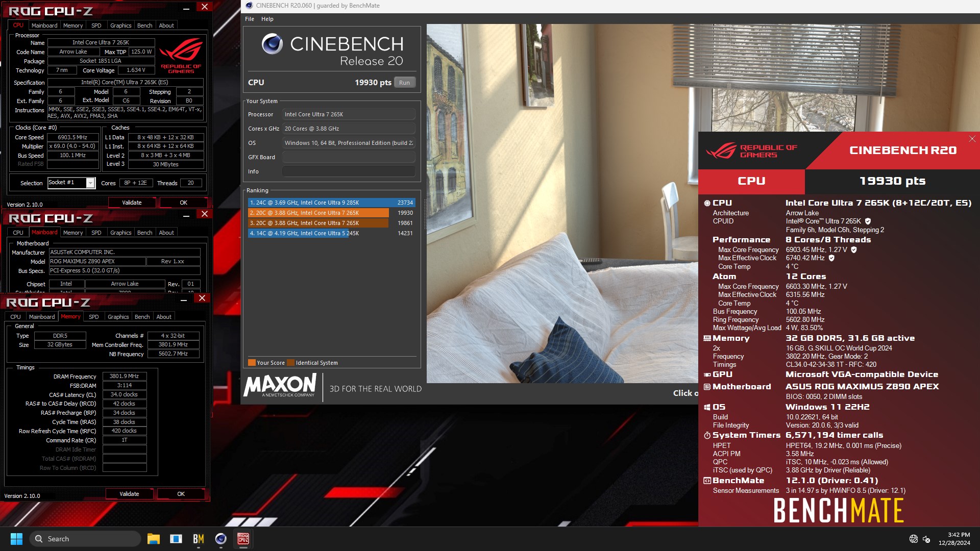Click the 19930 pts score in BenchMate panel

tap(892, 181)
